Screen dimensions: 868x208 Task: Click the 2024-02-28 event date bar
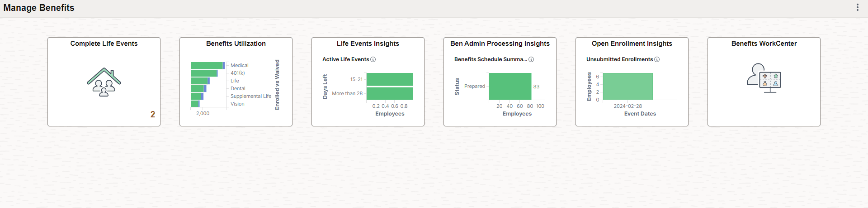click(627, 86)
